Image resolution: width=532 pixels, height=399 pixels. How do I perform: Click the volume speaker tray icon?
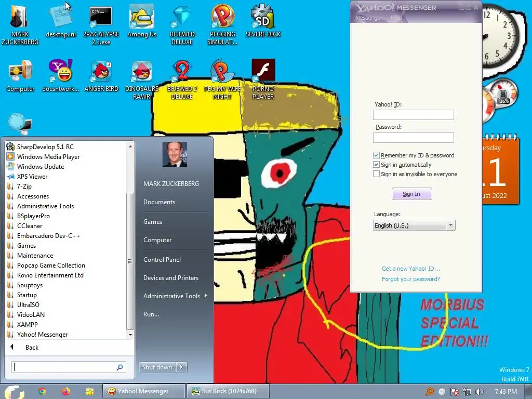tap(480, 392)
